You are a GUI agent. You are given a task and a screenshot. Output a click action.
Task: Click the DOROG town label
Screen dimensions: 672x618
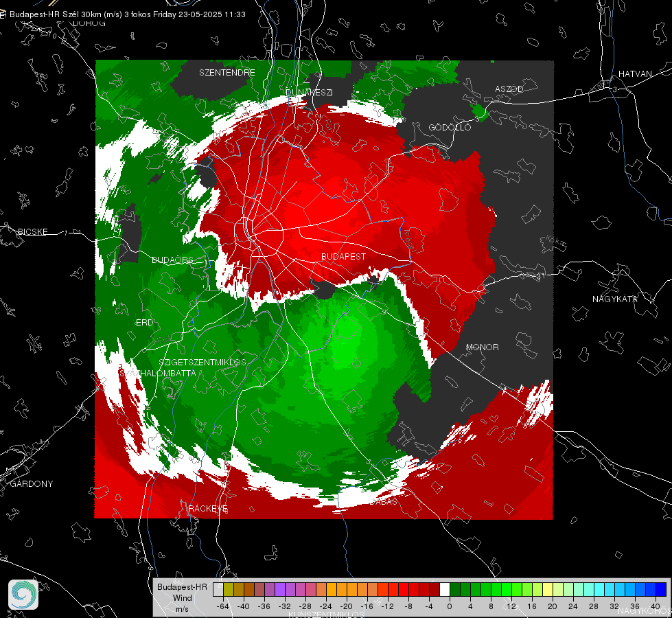click(x=89, y=23)
